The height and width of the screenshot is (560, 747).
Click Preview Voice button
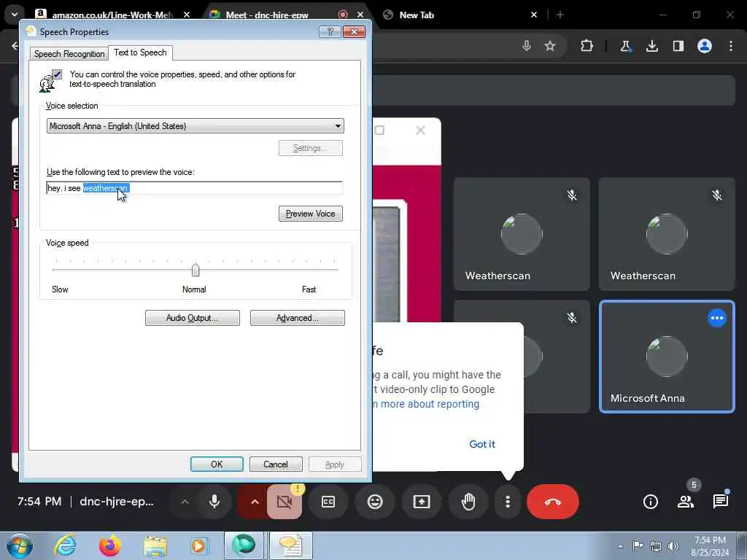tap(311, 214)
